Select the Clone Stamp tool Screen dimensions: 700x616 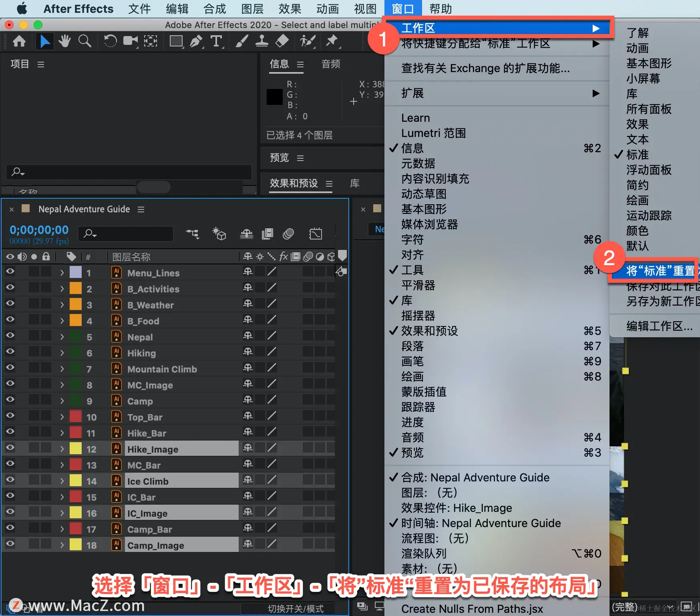coord(262,41)
